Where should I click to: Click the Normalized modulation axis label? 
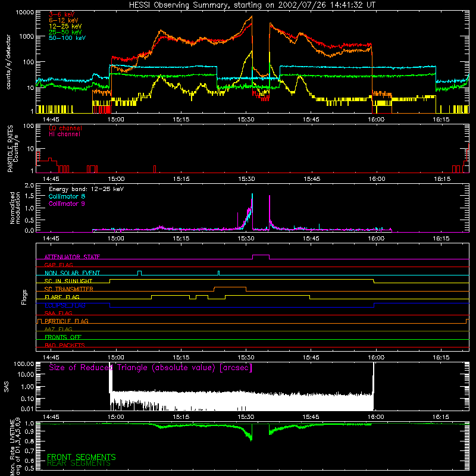point(15,208)
